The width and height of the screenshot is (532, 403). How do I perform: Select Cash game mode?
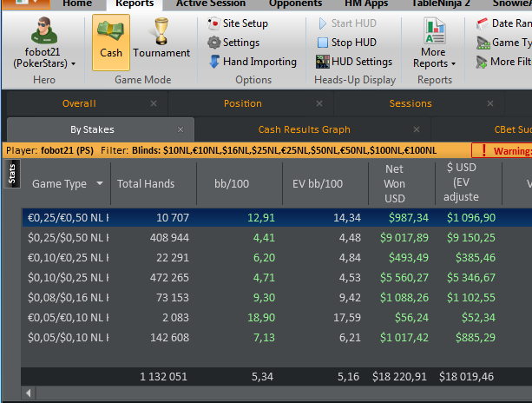111,43
